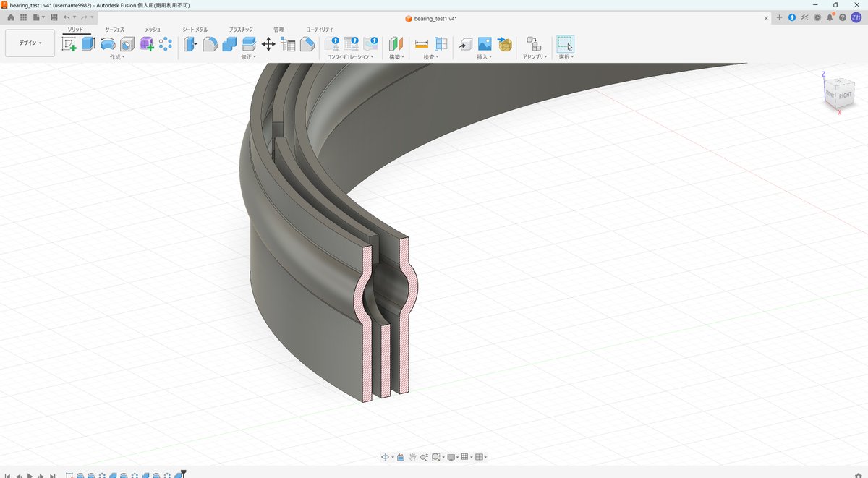Activate the Select window tool
This screenshot has height=478, width=868.
565,44
